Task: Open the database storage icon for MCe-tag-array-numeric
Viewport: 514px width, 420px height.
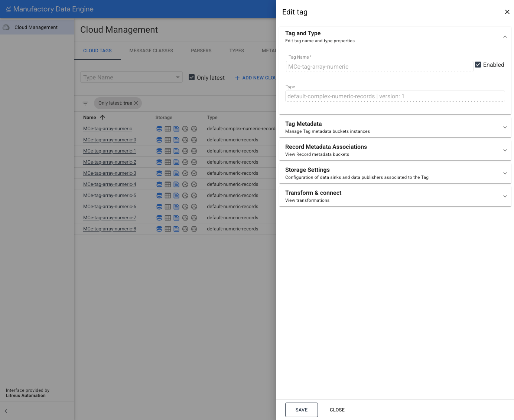Action: click(x=159, y=128)
